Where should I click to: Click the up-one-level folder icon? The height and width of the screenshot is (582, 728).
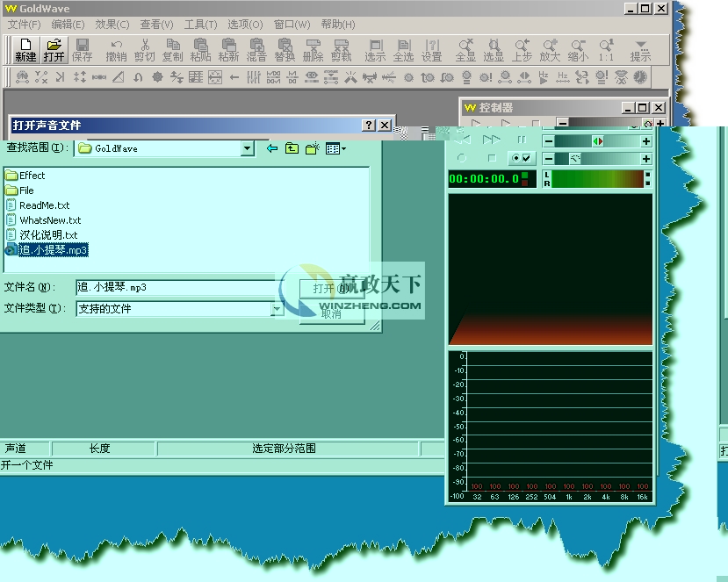[292, 148]
